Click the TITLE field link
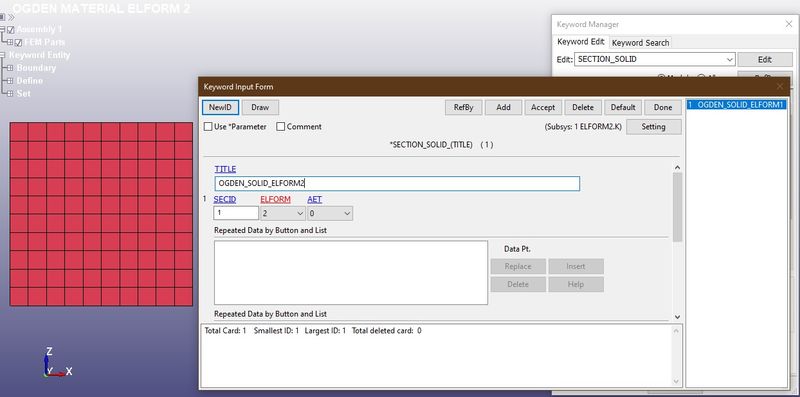 225,169
